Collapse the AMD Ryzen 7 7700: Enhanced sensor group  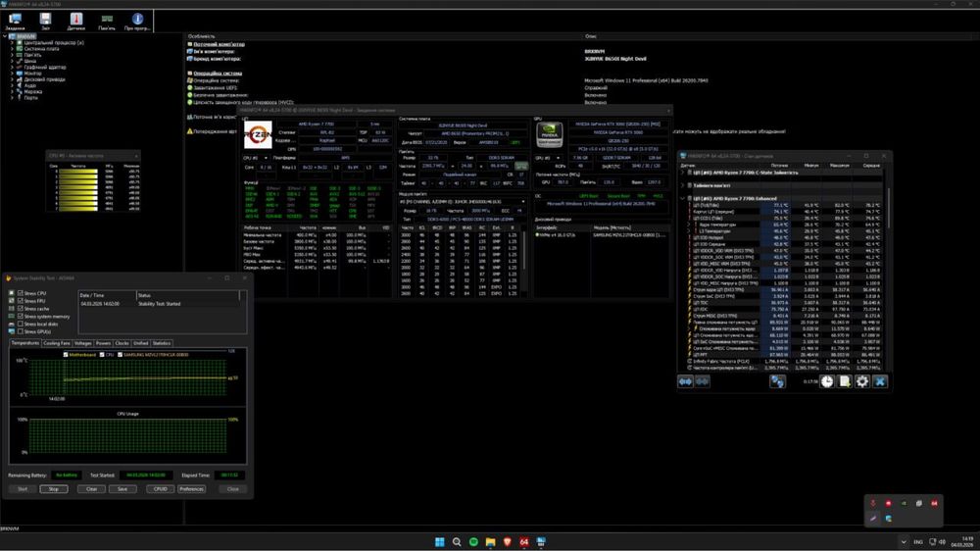point(682,198)
